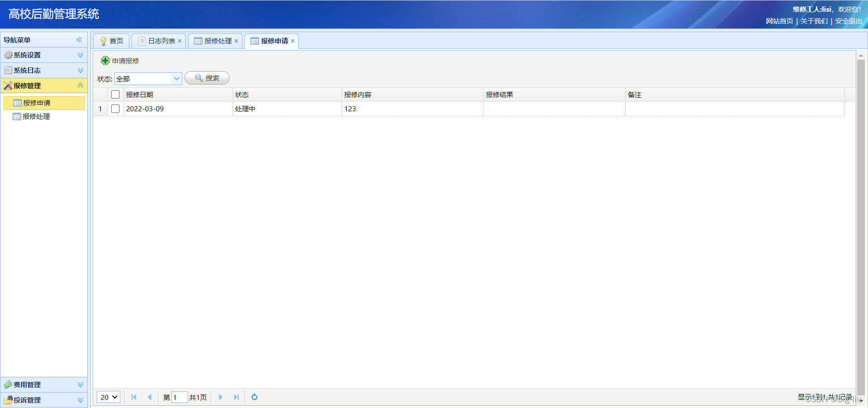Go to previous page arrow
Screen dimensions: 868x408
tap(150, 397)
